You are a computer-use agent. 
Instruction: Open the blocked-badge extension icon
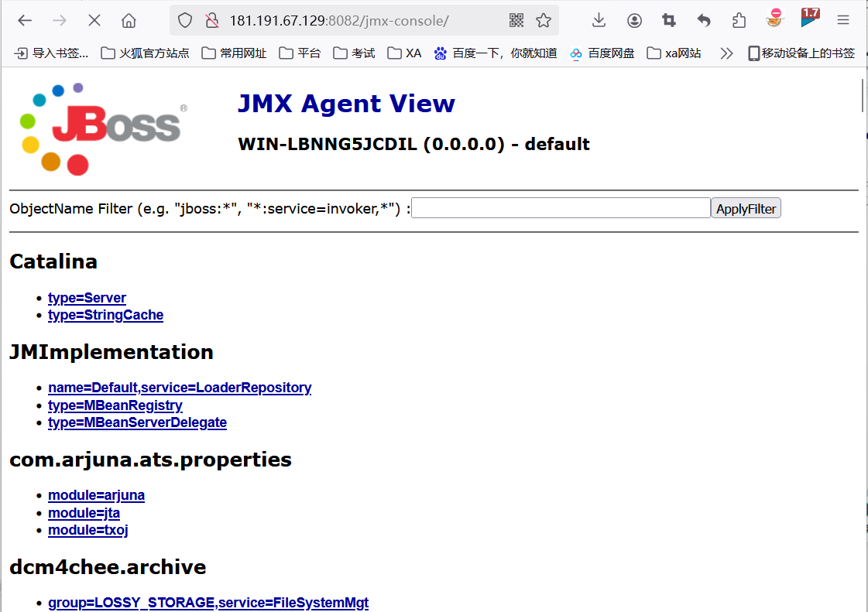point(774,19)
